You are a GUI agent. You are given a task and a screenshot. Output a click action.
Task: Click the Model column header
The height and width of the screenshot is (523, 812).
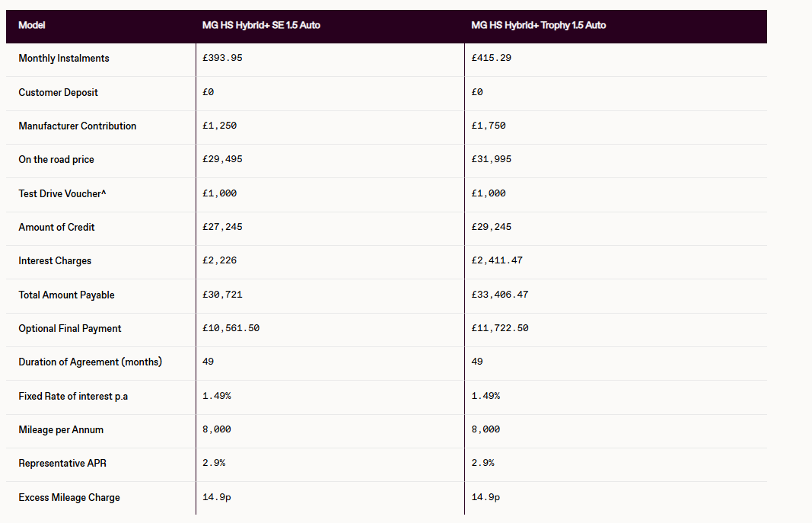click(x=32, y=25)
